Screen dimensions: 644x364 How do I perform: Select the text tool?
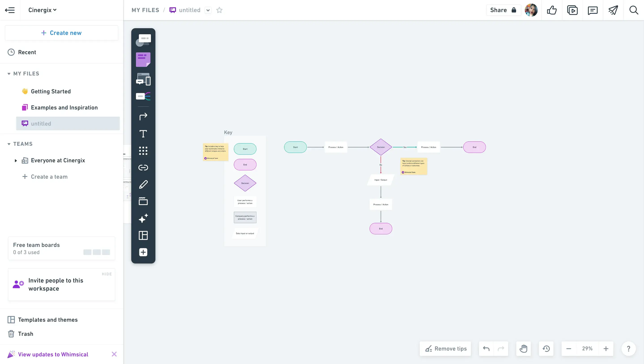click(x=143, y=133)
